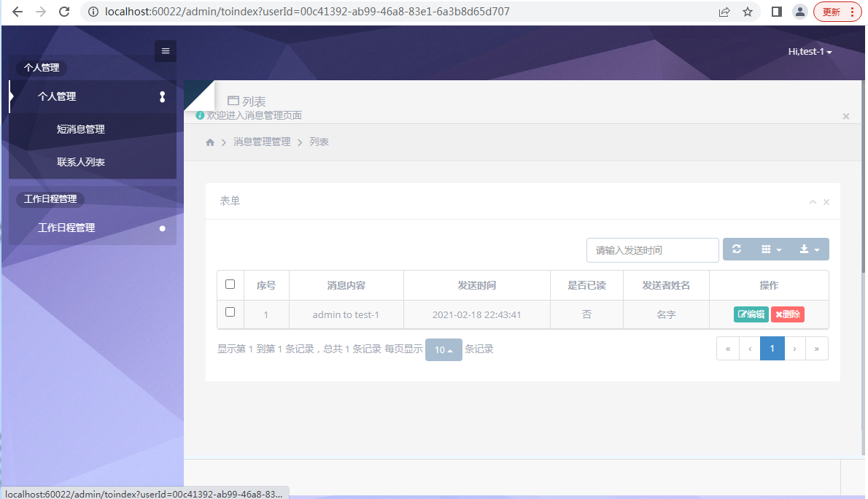Click 消息管理管理 breadcrumb link
The height and width of the screenshot is (499, 868).
[262, 142]
